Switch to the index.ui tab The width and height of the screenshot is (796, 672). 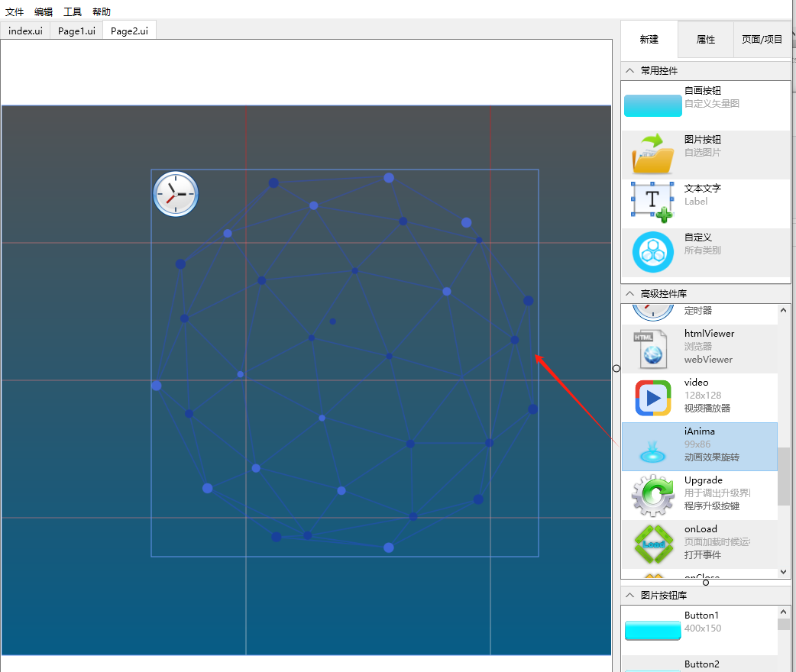(x=25, y=31)
